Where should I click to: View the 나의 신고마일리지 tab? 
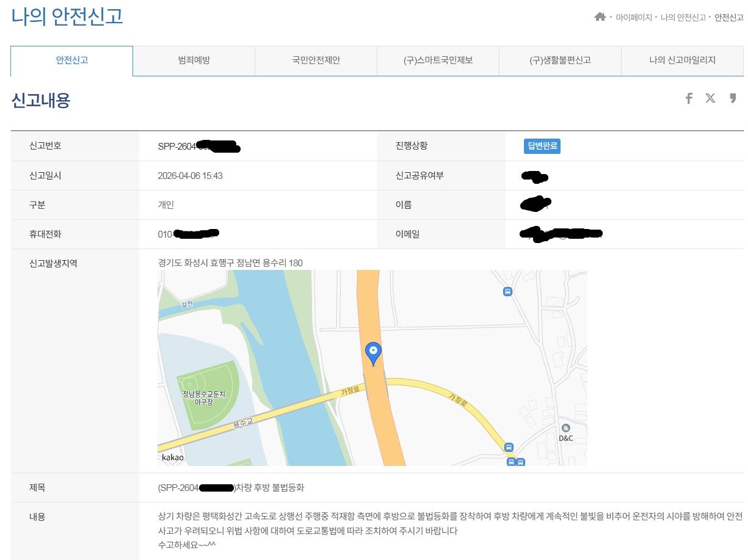[x=682, y=61]
